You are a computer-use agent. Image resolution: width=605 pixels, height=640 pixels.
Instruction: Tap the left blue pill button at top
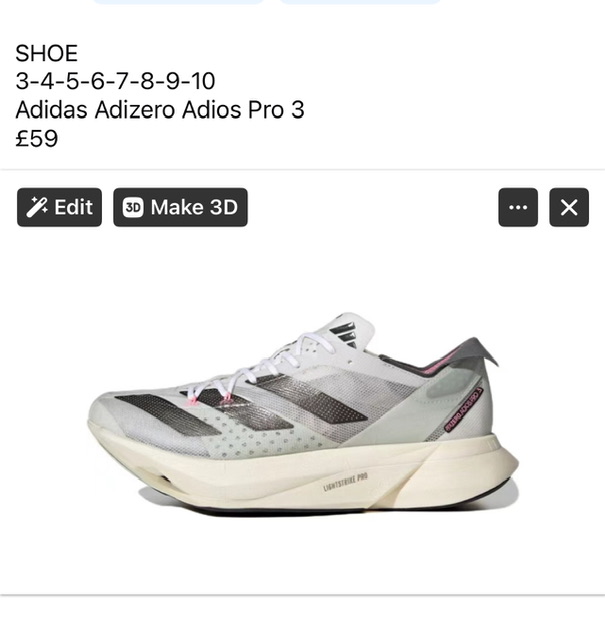pyautogui.click(x=178, y=2)
